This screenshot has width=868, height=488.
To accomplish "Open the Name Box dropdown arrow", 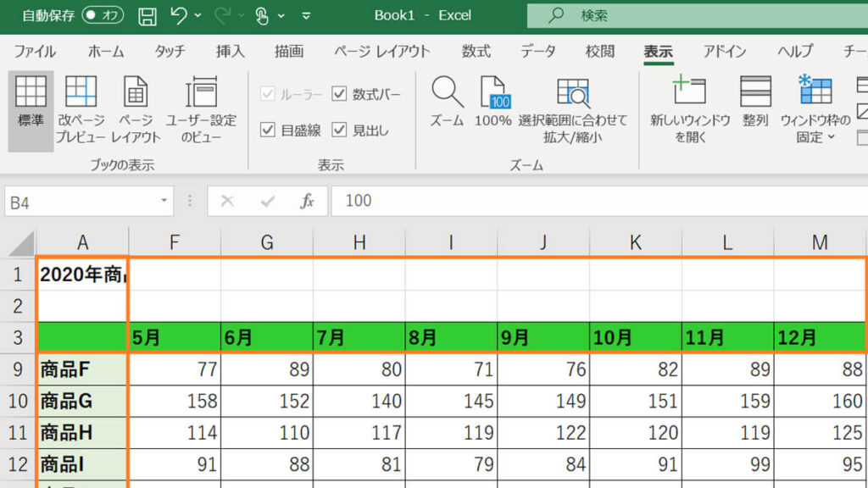I will (164, 201).
